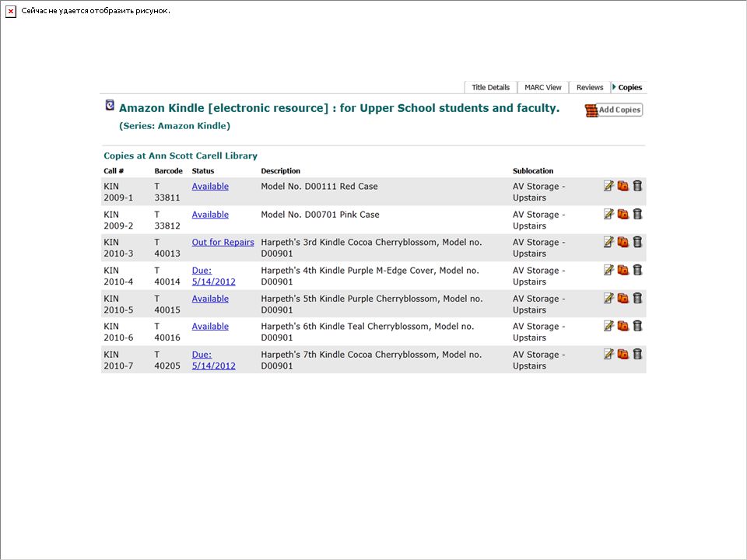Switch to the MARC View tab

click(x=542, y=87)
